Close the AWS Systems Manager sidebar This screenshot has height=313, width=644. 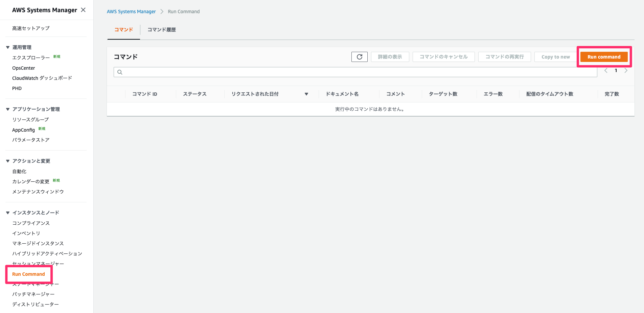pos(83,10)
